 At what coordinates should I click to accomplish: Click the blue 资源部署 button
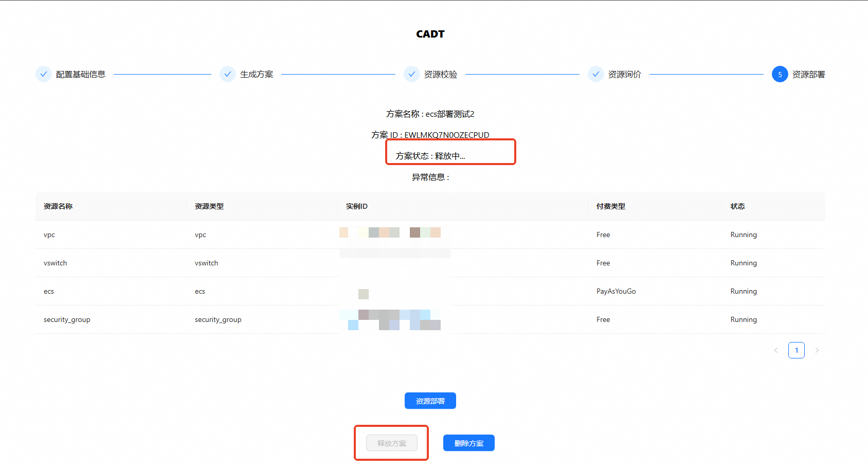(x=430, y=401)
